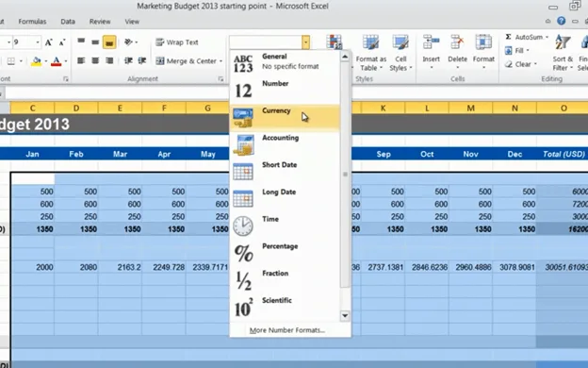
Task: Click the Sort & Filter icon
Action: coord(563,42)
